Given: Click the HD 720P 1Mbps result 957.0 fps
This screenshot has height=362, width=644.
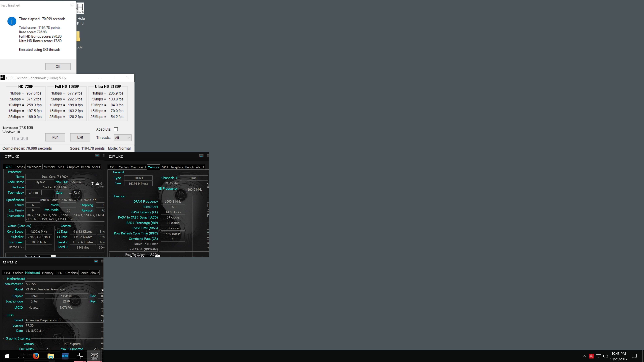Looking at the screenshot, I should tap(34, 93).
